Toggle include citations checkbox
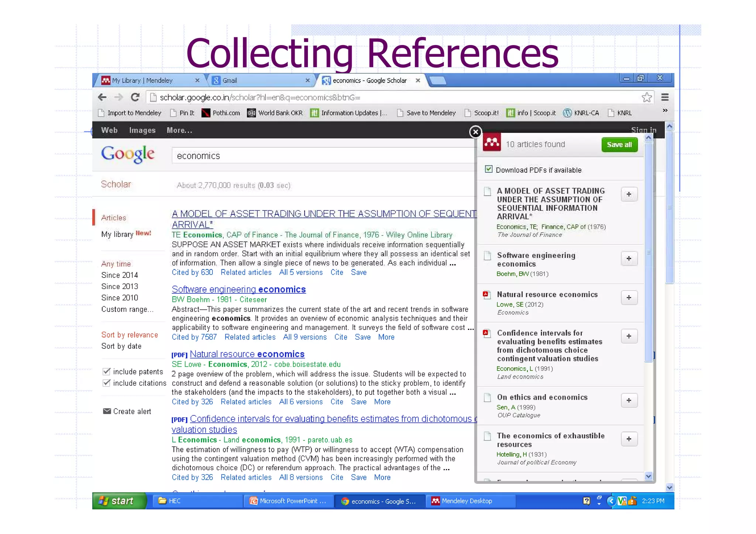This screenshot has height=534, width=756. [107, 383]
